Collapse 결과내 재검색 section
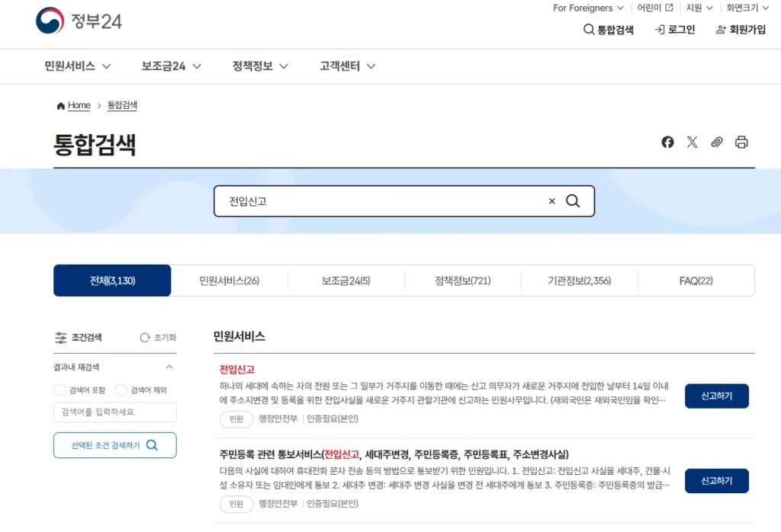The height and width of the screenshot is (532, 781). (x=169, y=367)
